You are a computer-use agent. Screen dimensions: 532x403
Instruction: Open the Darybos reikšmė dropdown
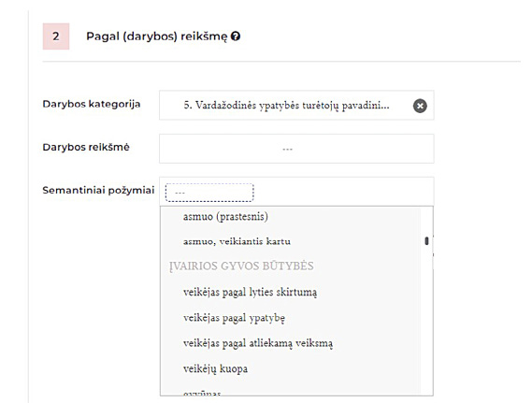[296, 149]
